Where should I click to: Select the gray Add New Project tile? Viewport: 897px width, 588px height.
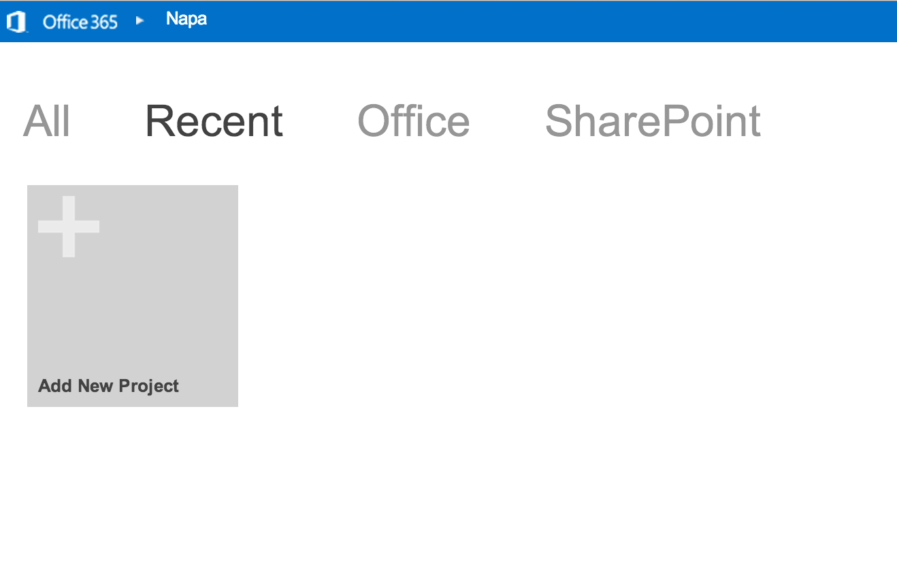click(133, 296)
